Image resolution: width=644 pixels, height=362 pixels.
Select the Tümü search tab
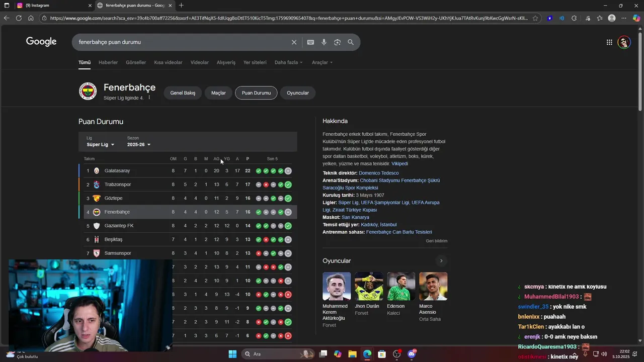point(84,62)
